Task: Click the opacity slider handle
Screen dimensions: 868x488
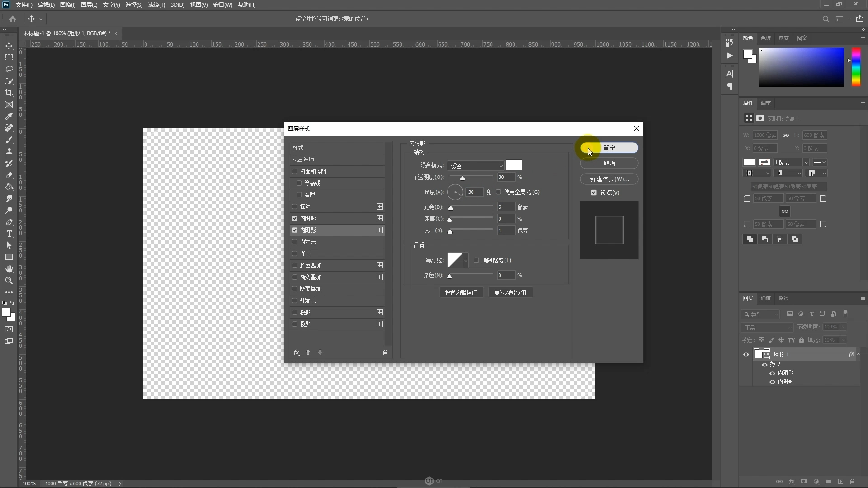Action: tap(462, 178)
